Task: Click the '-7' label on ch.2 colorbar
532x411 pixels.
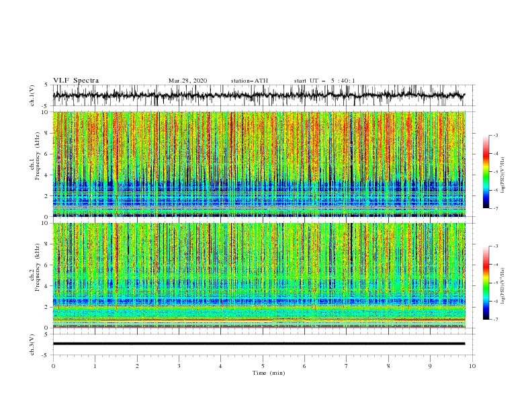Action: (495, 320)
